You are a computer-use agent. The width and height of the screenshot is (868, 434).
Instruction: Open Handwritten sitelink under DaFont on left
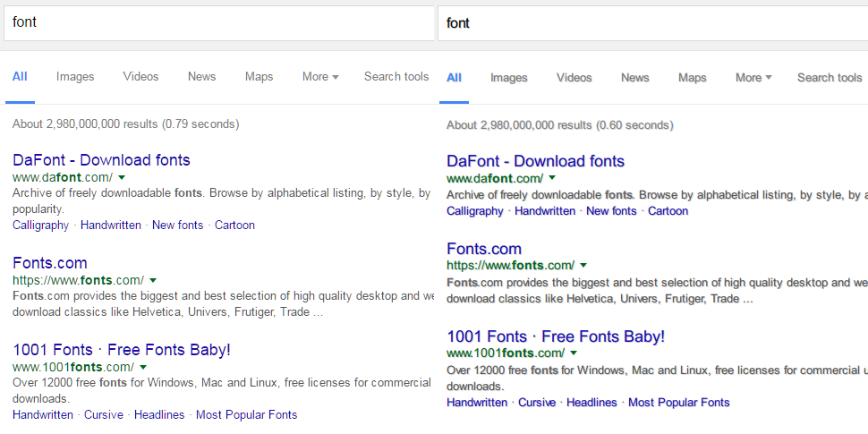111,226
